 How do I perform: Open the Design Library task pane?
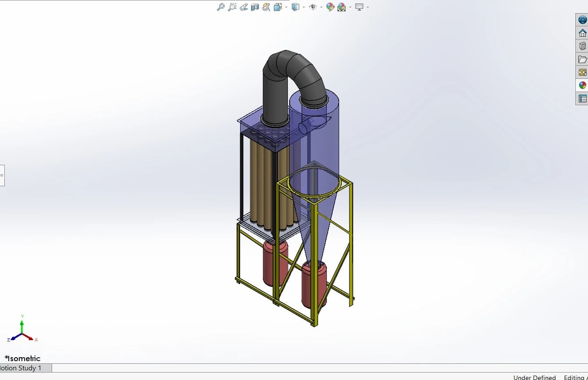click(582, 46)
